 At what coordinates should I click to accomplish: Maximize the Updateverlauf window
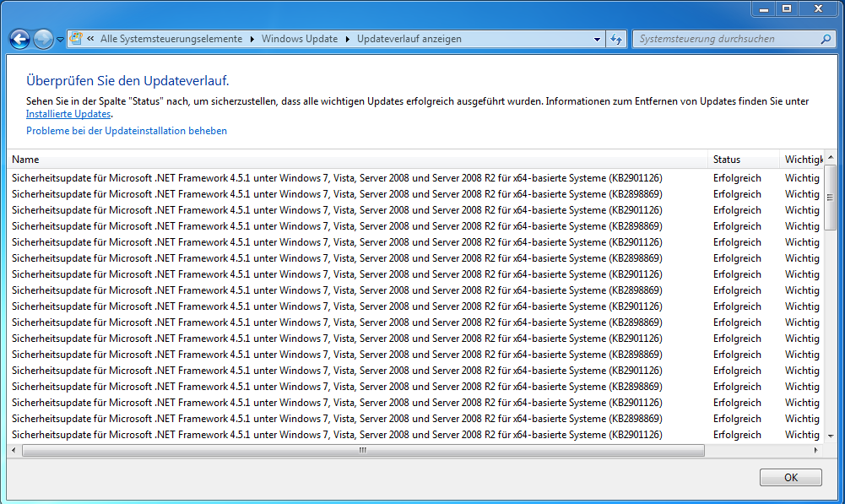(x=787, y=8)
